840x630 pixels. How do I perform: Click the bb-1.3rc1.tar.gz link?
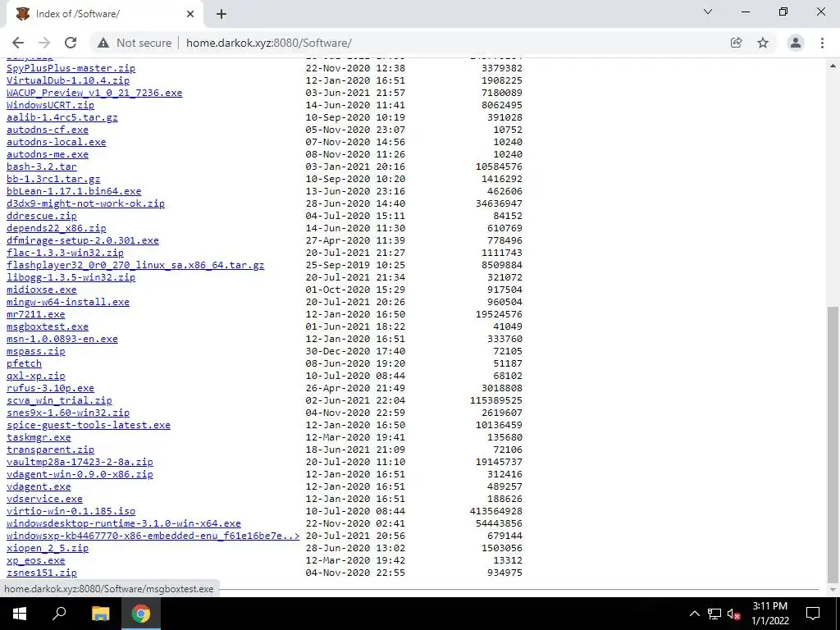click(x=53, y=179)
